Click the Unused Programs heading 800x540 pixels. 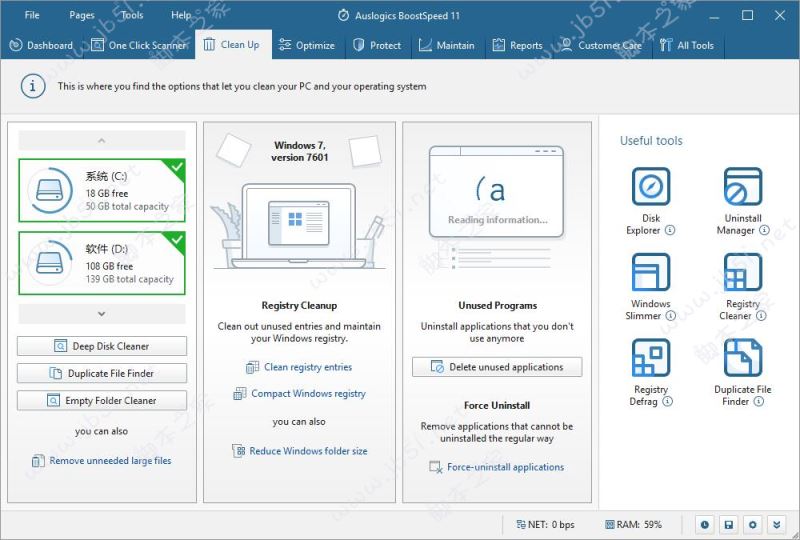click(497, 306)
